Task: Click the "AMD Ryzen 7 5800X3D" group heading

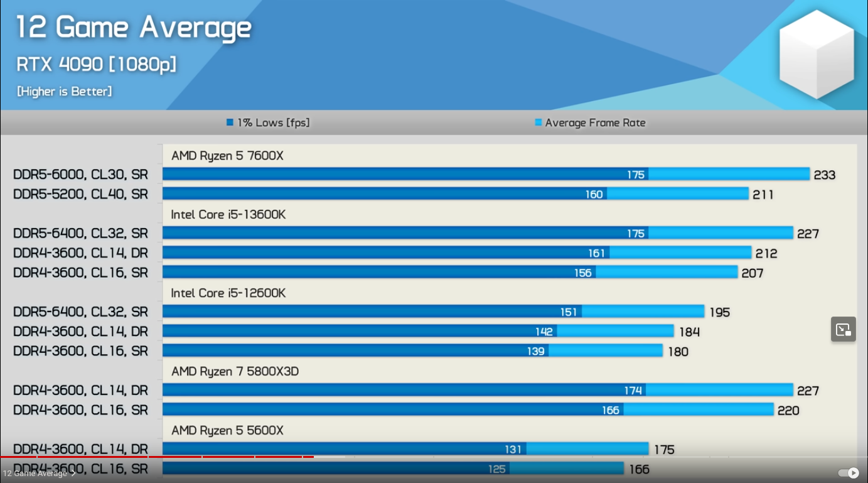Action: click(x=235, y=372)
